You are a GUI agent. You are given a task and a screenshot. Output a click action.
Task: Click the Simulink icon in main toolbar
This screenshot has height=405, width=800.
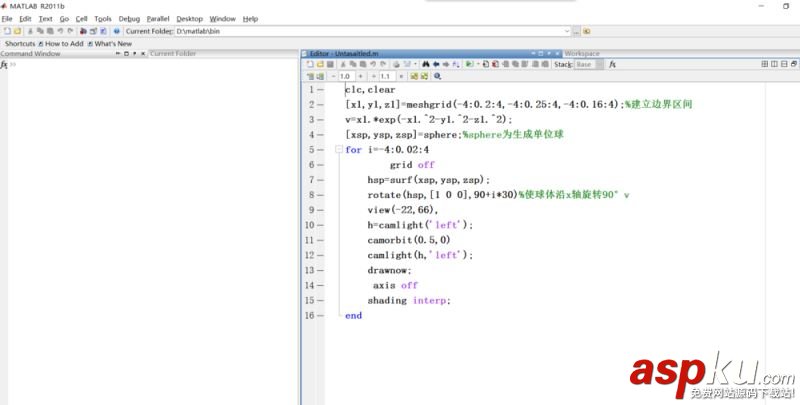click(x=83, y=31)
